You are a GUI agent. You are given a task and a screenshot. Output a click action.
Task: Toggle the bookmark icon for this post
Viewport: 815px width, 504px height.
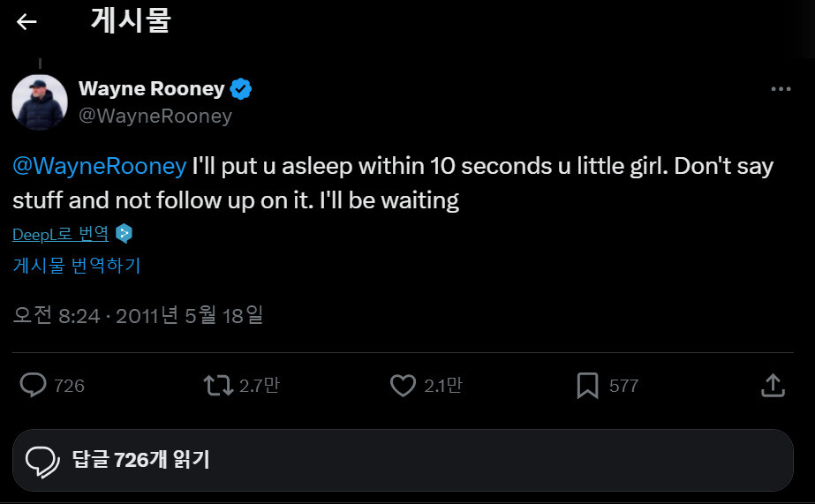tap(587, 385)
